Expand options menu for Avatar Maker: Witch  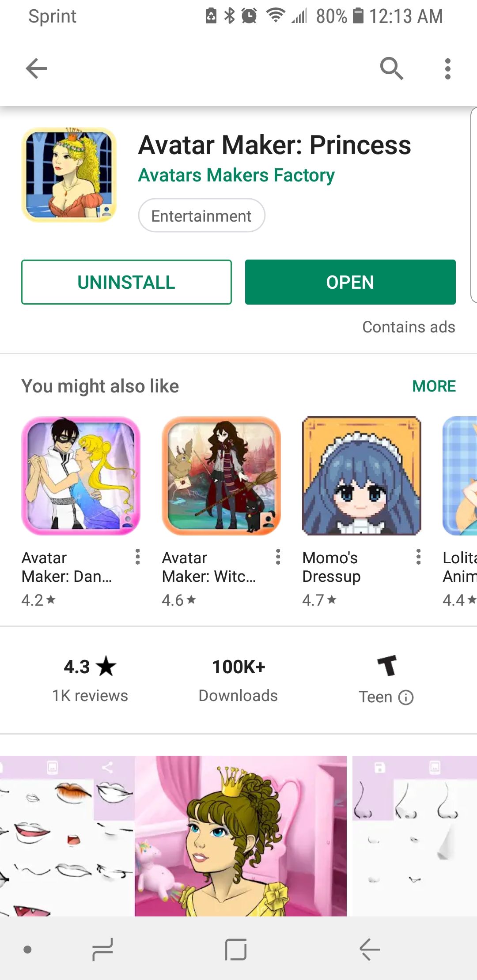[278, 557]
